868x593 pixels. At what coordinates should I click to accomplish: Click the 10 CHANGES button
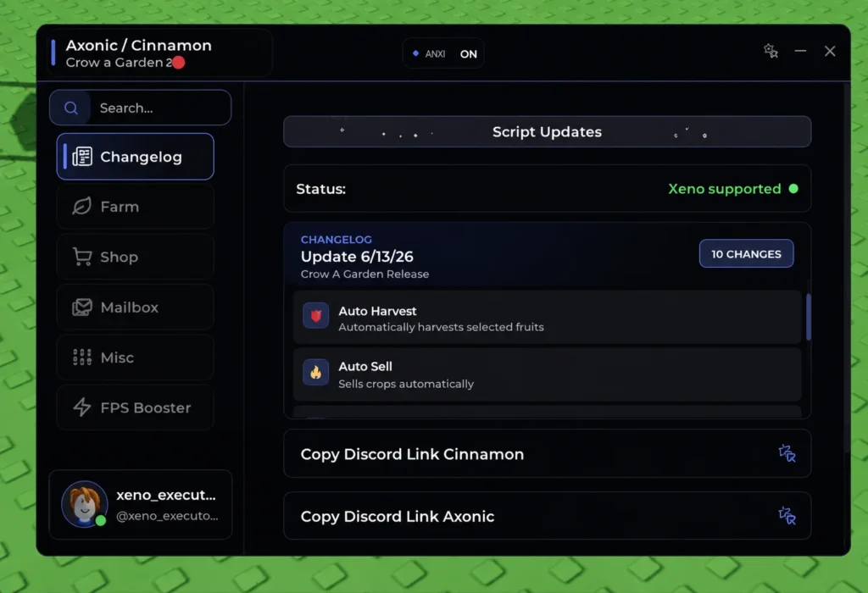[x=746, y=254]
